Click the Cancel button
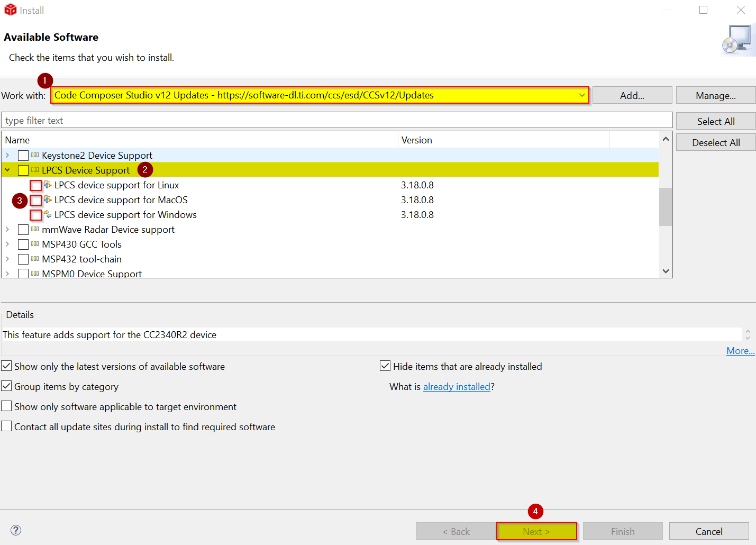Viewport: 756px width, 545px height. click(709, 531)
